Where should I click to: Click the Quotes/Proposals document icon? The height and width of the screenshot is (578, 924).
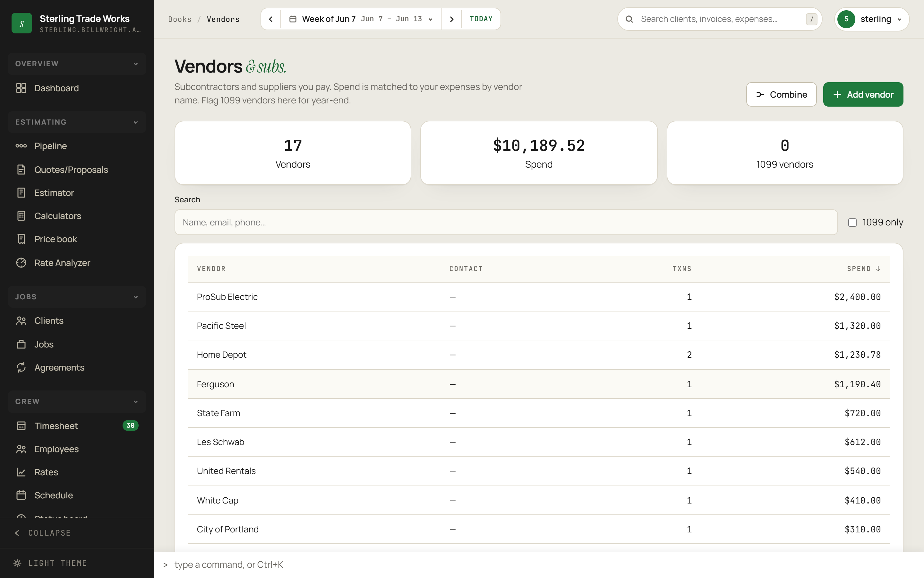[21, 169]
